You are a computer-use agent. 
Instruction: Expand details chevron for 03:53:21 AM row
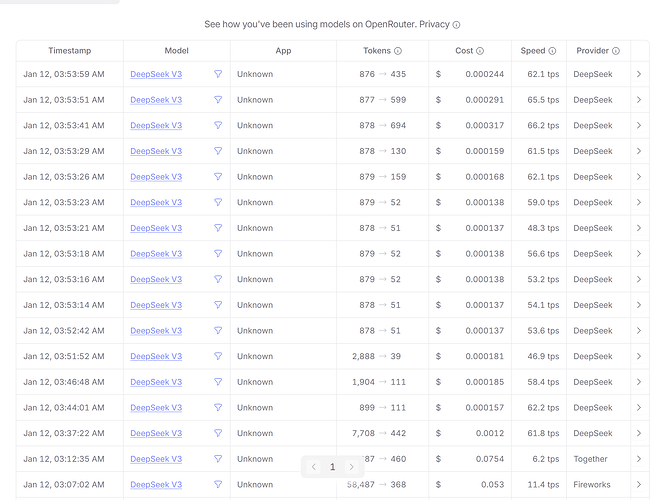pyautogui.click(x=639, y=228)
